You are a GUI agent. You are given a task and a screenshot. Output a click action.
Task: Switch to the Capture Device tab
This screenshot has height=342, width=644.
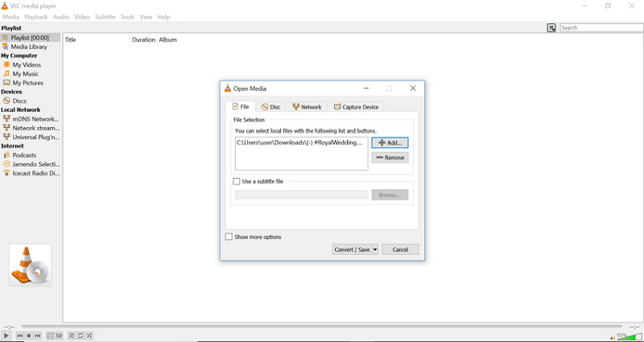click(356, 107)
